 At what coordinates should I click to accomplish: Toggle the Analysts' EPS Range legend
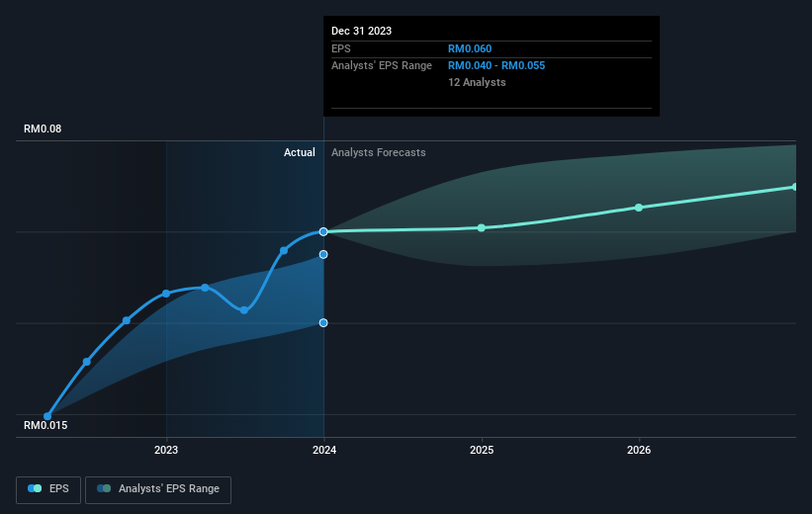(x=158, y=489)
